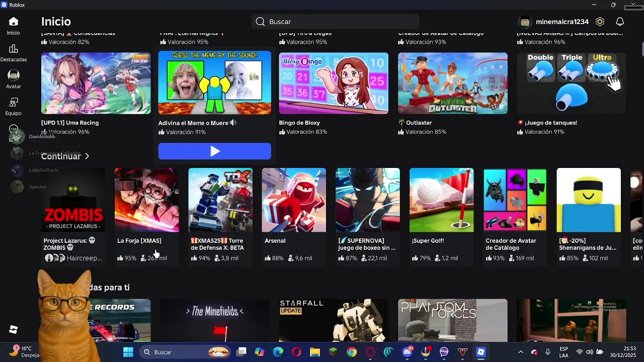Select friend LoboSolitario's avatar
The width and height of the screenshot is (644, 362).
click(x=17, y=170)
